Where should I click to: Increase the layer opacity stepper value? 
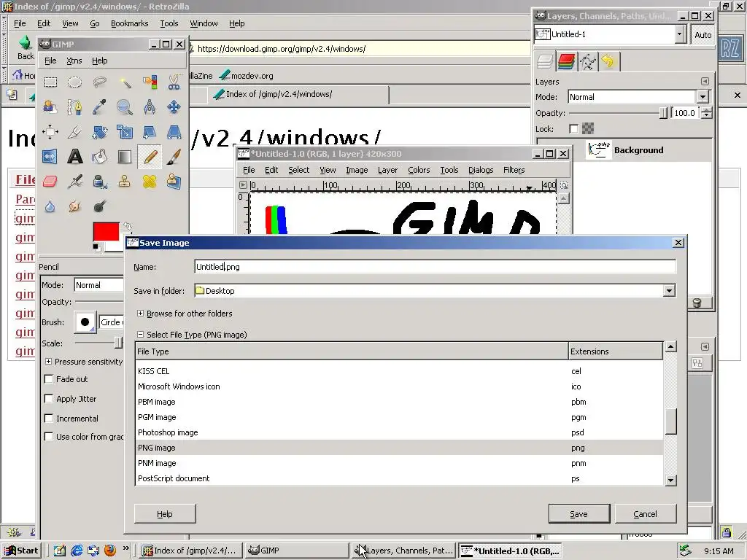[x=707, y=110]
